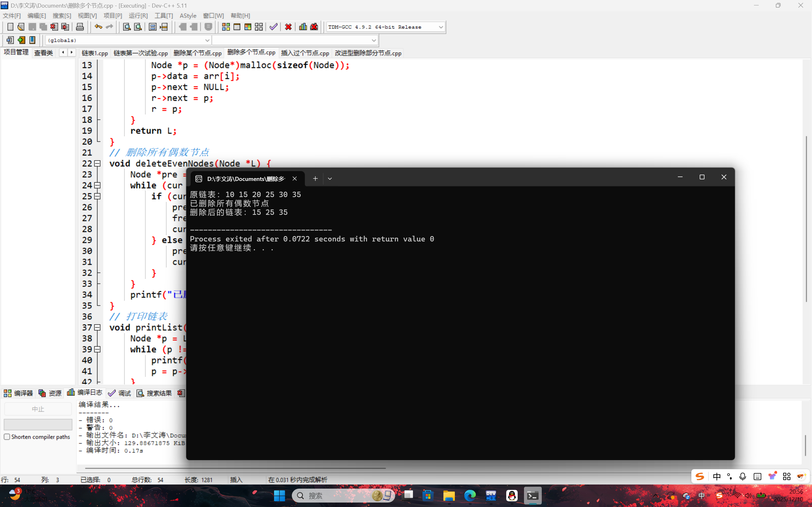812x507 pixels.
Task: Open the console new-tab options chevron
Action: click(x=330, y=179)
